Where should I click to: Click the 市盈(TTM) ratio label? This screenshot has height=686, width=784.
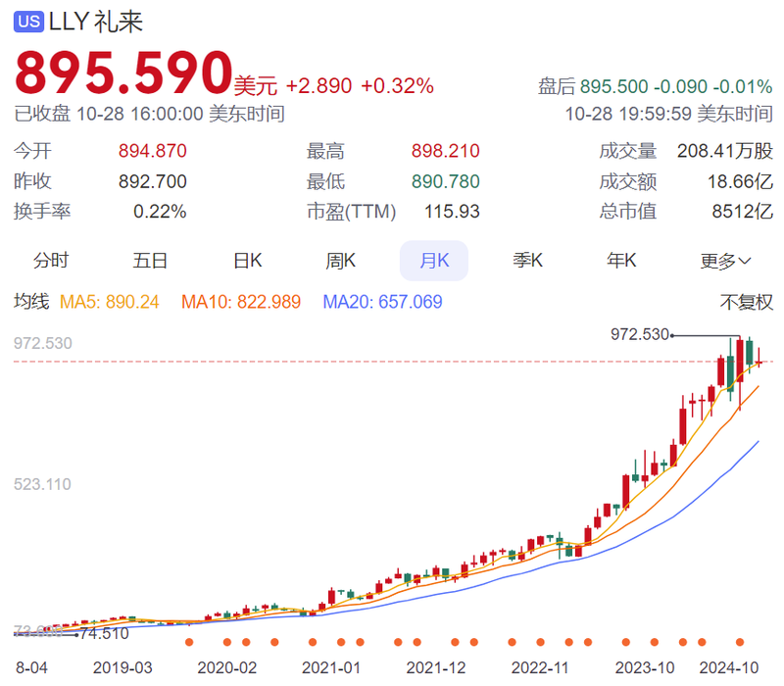344,211
